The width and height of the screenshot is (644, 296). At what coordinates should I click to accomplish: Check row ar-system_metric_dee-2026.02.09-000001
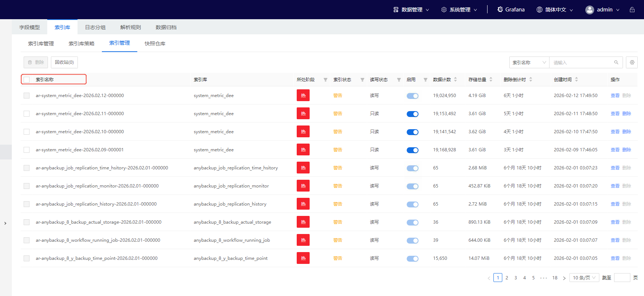click(27, 150)
